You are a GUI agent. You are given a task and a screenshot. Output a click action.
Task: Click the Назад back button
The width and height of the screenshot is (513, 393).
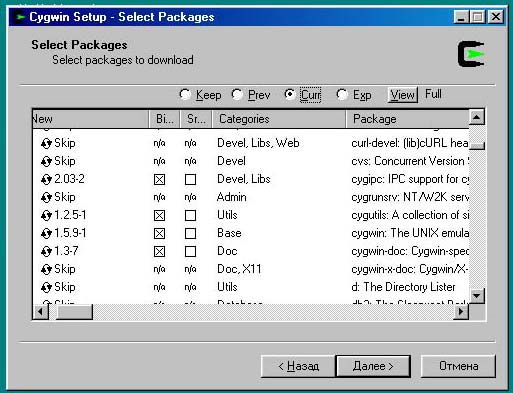point(298,366)
